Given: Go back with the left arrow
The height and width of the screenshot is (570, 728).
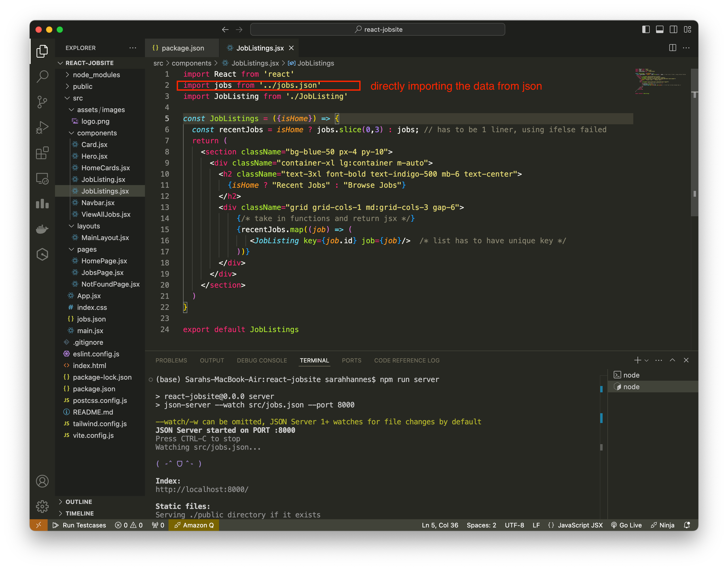Looking at the screenshot, I should click(x=225, y=29).
